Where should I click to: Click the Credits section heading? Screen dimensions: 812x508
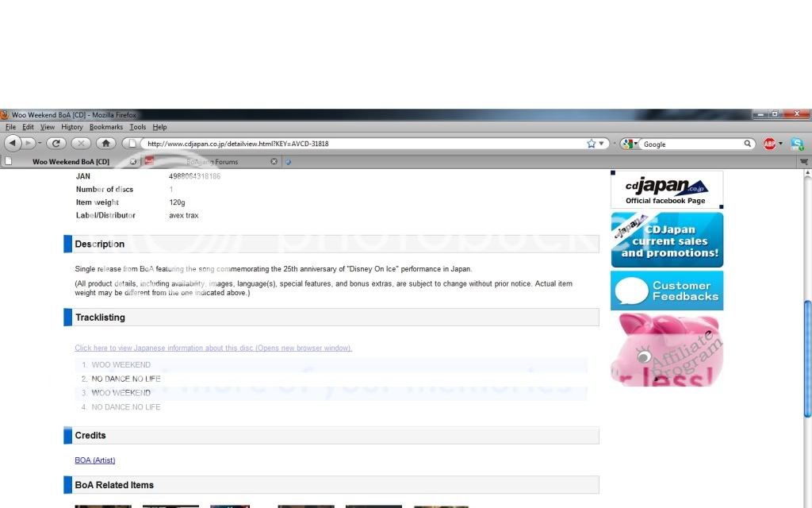(x=90, y=436)
